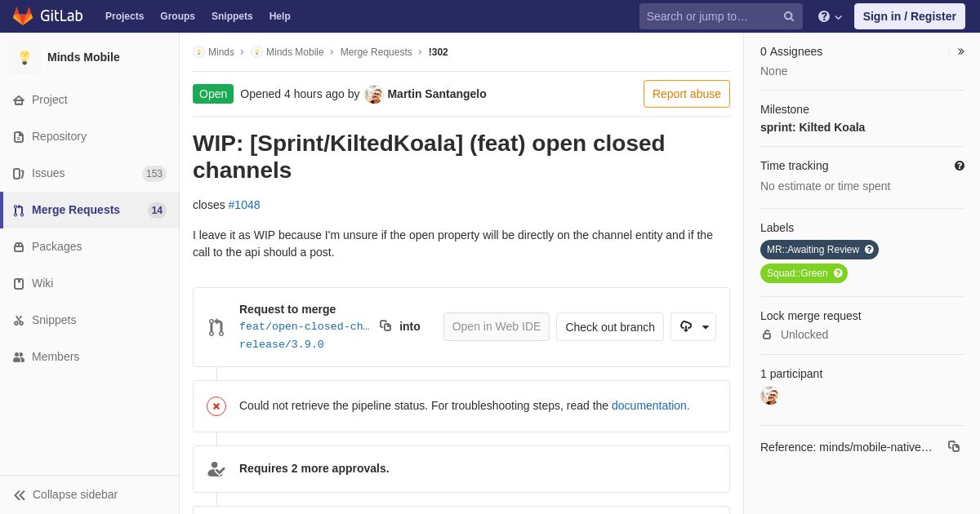Viewport: 980px width, 514px height.
Task: Copy merge request reference icon
Action: click(x=954, y=446)
